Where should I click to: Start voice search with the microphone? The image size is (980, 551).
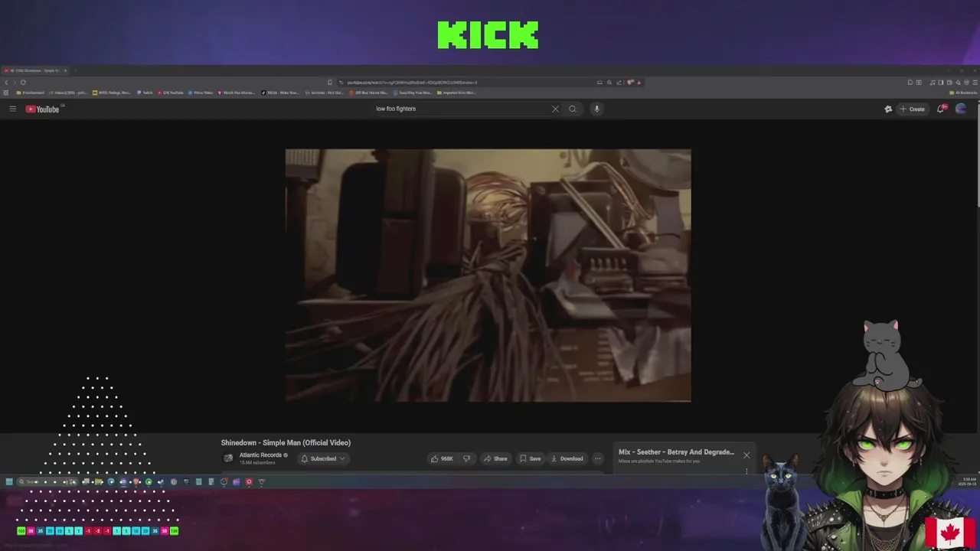click(596, 109)
